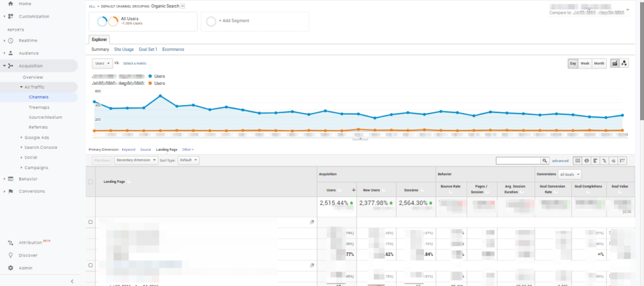Screen dimensions: 644x286
Task: Click the Add Segment button
Action: pyautogui.click(x=255, y=21)
